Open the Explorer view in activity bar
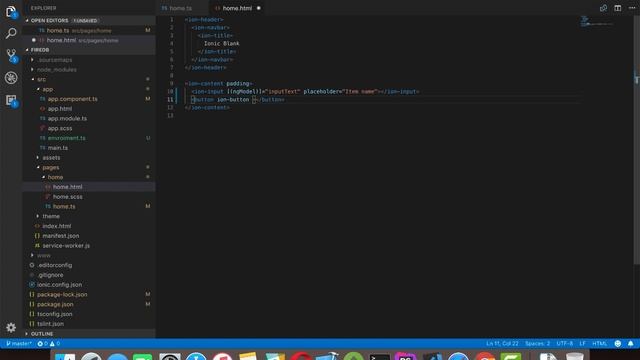Viewport: 640px width, 360px height. (x=11, y=11)
